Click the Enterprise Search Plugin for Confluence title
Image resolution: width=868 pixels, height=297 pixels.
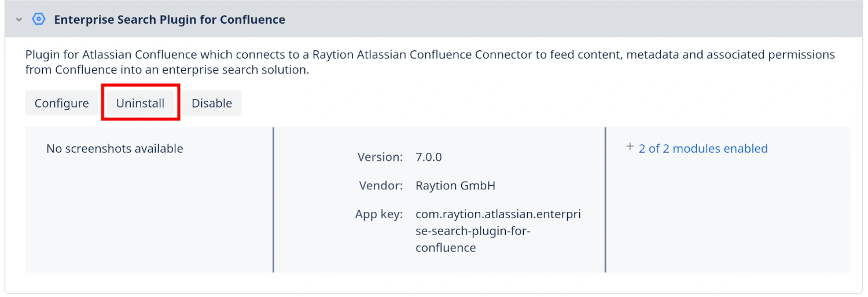tap(170, 20)
